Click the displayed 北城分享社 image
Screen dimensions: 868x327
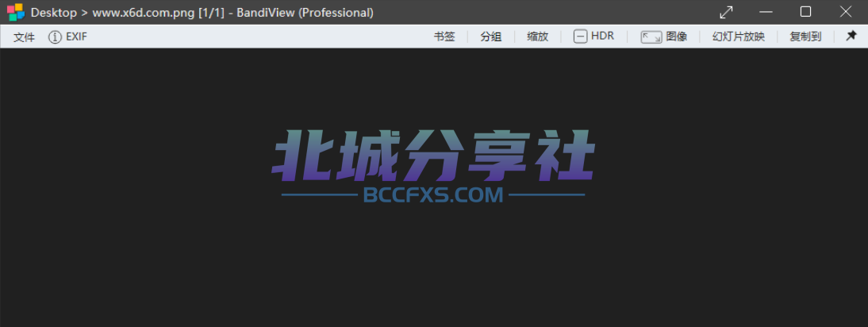433,166
